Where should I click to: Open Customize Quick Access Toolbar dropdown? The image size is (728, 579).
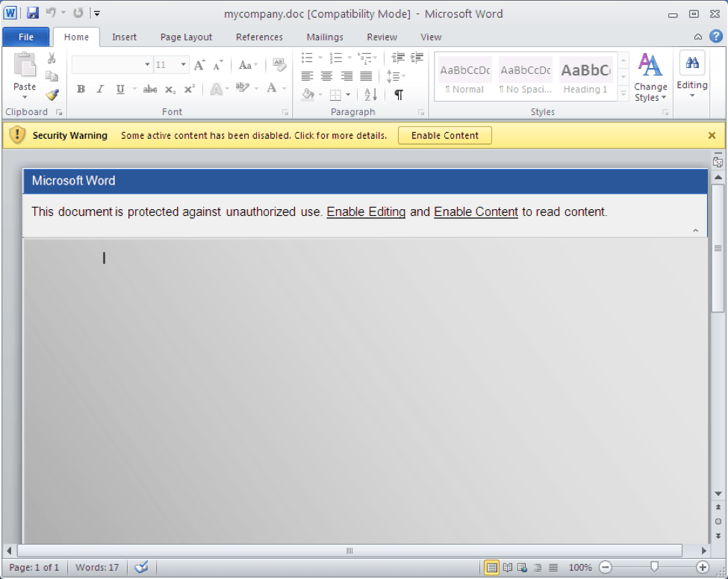click(x=97, y=13)
